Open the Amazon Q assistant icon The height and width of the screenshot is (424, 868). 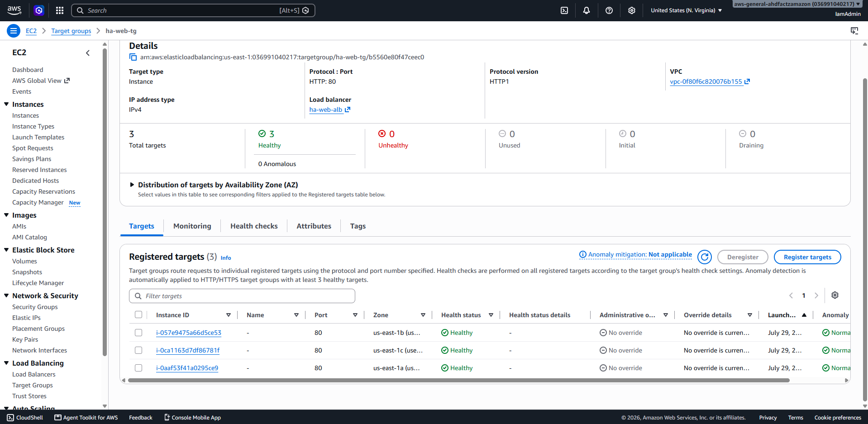[39, 10]
